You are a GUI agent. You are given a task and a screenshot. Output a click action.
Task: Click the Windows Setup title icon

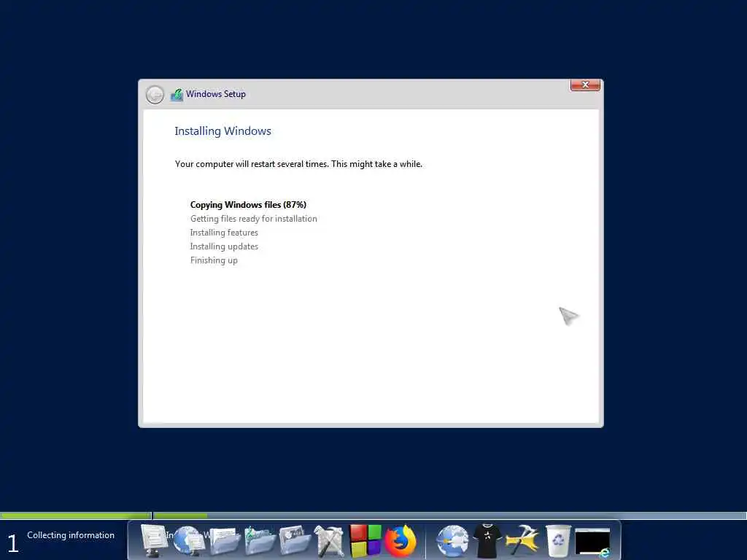coord(177,94)
